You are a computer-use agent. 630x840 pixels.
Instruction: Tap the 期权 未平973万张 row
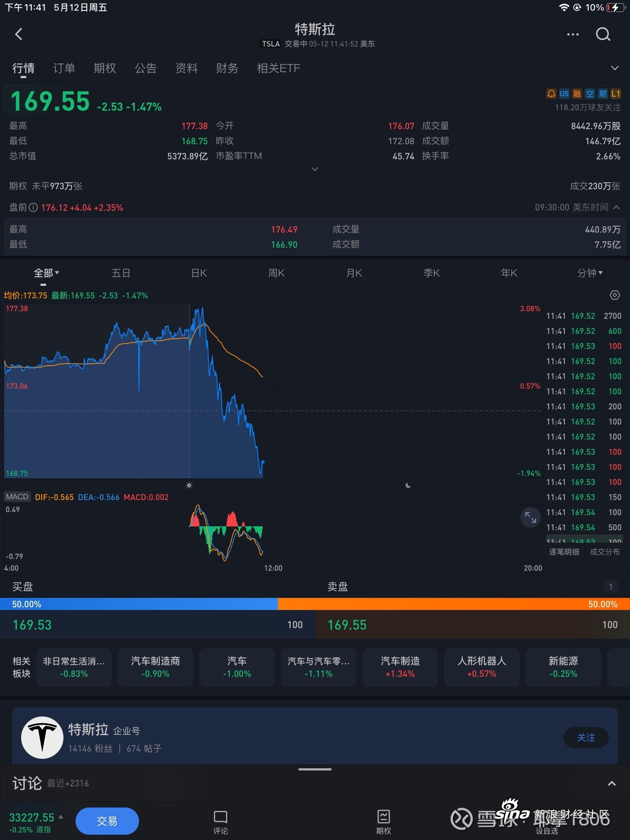click(x=315, y=186)
